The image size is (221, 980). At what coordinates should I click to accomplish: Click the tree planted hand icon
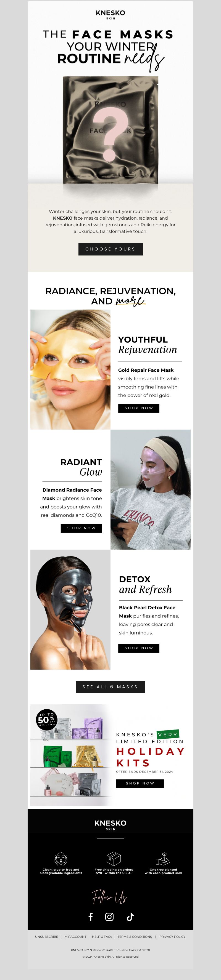tap(163, 859)
